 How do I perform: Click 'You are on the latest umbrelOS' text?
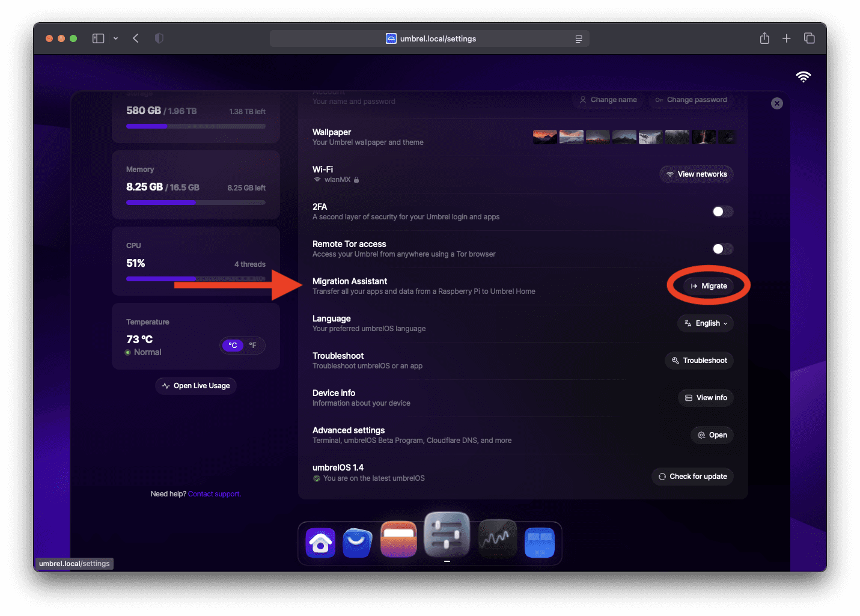pyautogui.click(x=374, y=478)
